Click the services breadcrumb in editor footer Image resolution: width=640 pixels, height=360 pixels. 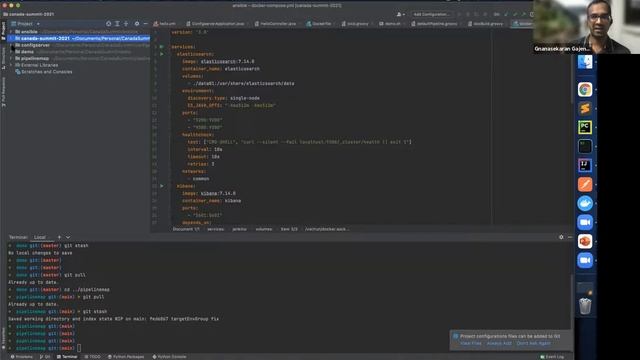216,229
